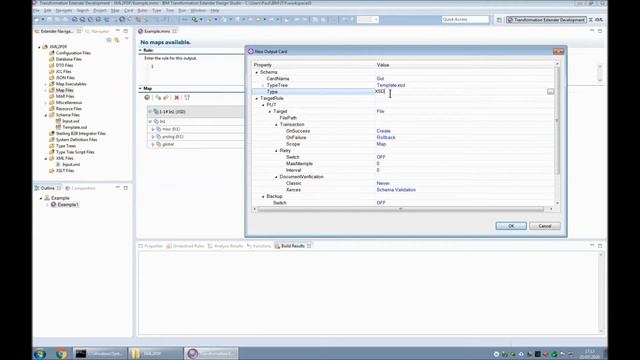Collapse the PUT node
Screen dimensions: 640x360
tap(263, 105)
